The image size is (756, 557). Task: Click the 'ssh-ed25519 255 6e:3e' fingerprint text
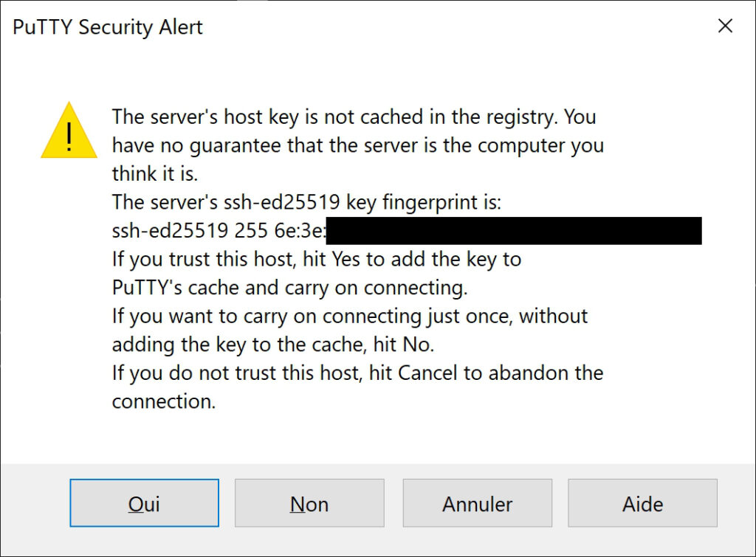219,231
